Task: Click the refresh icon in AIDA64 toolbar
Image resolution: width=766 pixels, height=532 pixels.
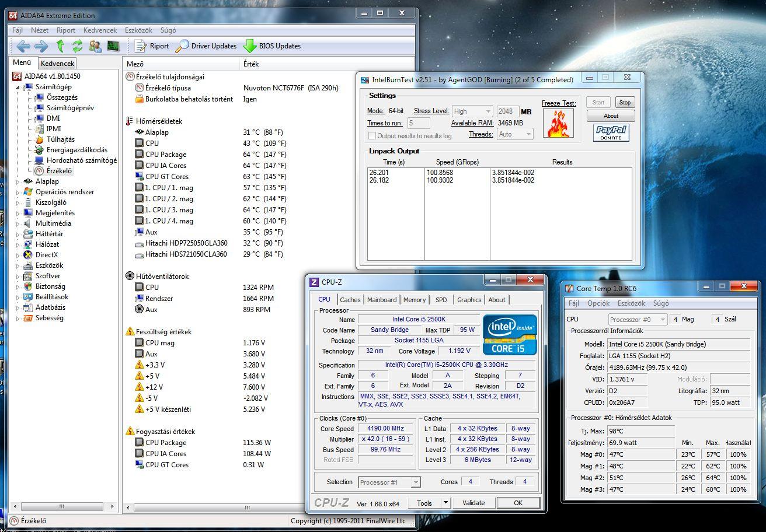Action: click(x=78, y=46)
